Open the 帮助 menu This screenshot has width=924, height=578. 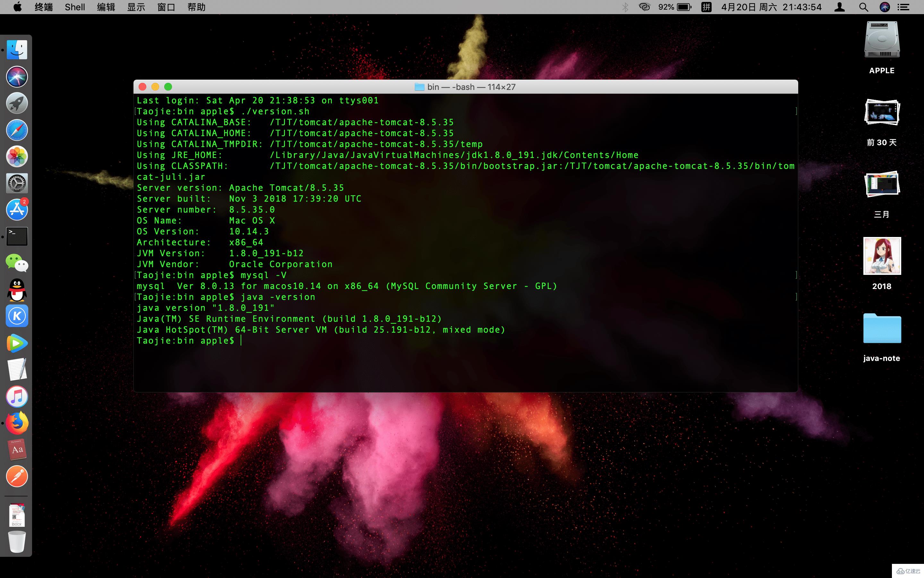coord(196,7)
